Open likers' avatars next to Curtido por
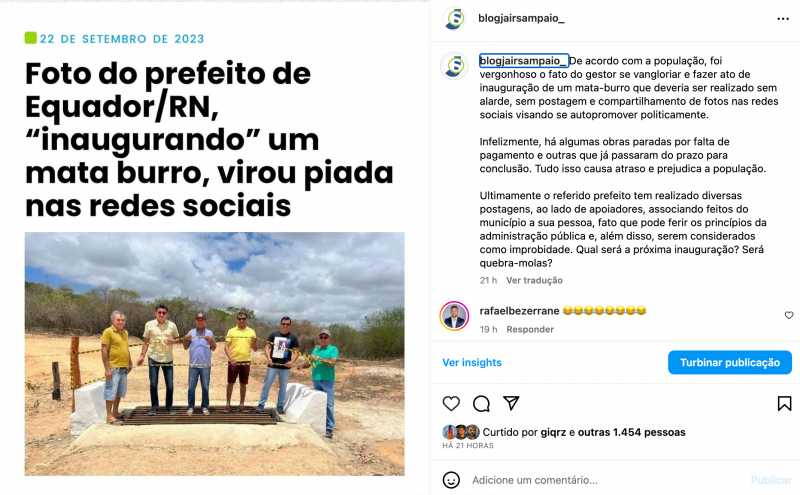Image resolution: width=800 pixels, height=495 pixels. 461,432
